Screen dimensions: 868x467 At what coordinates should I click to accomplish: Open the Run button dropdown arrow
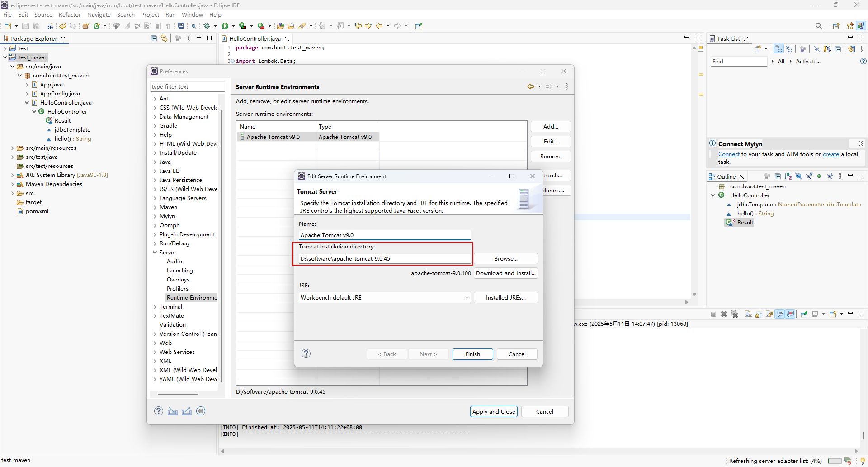coord(233,26)
